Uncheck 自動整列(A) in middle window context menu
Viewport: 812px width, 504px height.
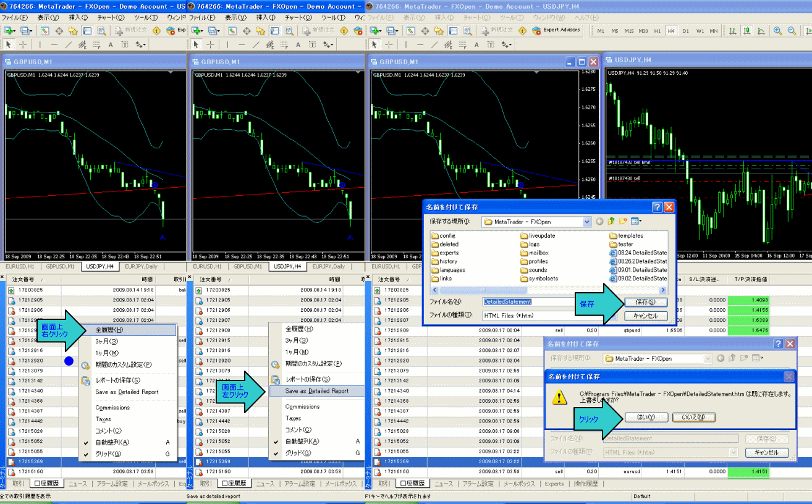(x=318, y=441)
